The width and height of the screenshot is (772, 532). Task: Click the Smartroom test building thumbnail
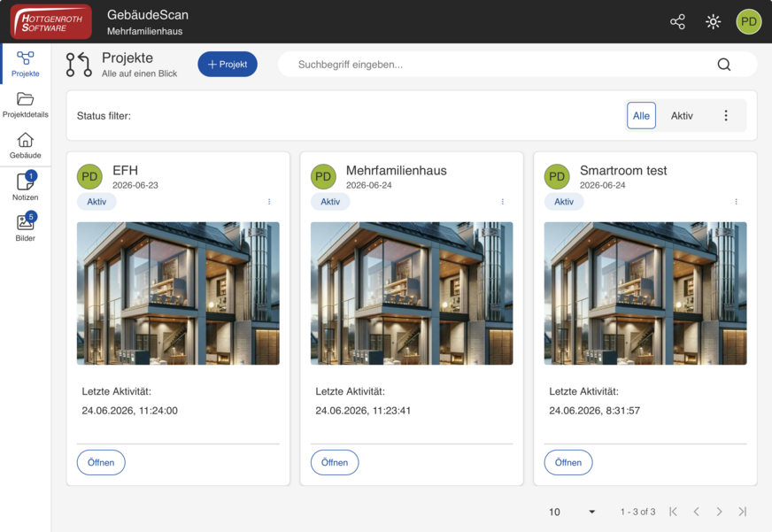tap(645, 293)
